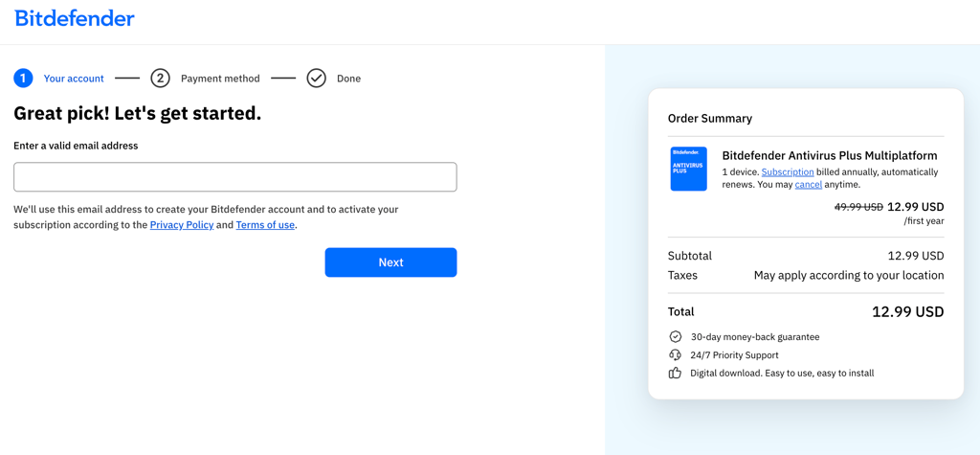The height and width of the screenshot is (455, 980).
Task: Click the Priority Support headset icon
Action: tap(675, 354)
